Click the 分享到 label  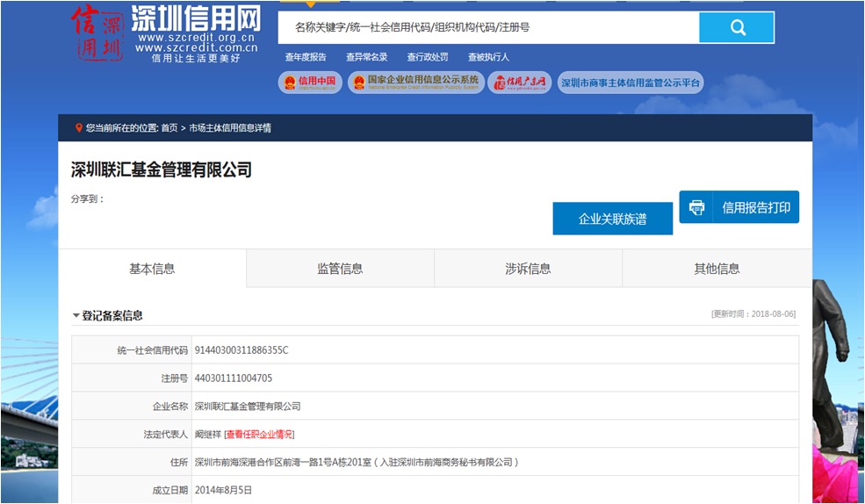[87, 199]
